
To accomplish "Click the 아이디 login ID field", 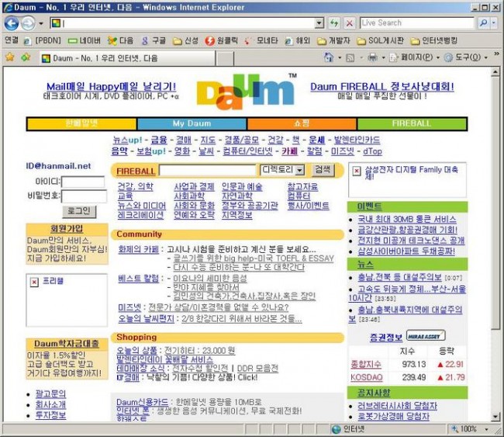I will (83, 182).
